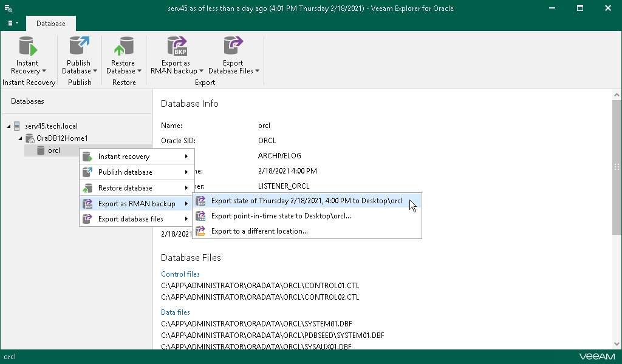Collapse the OraDB12Home1 tree node

click(x=20, y=138)
